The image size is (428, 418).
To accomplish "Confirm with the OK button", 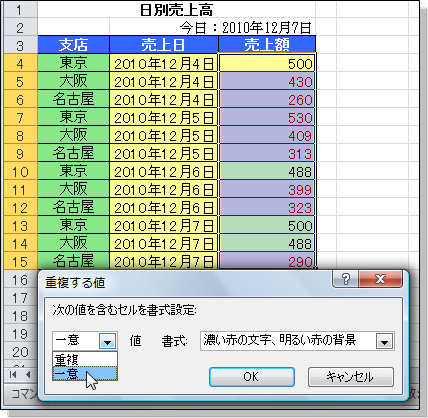I will pyautogui.click(x=252, y=377).
